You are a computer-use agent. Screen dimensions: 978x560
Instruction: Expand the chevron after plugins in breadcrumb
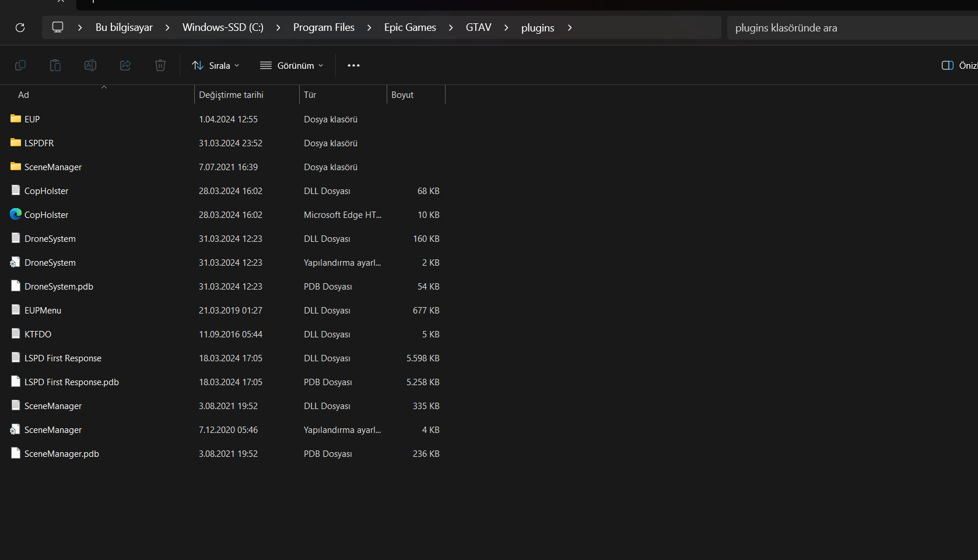570,27
